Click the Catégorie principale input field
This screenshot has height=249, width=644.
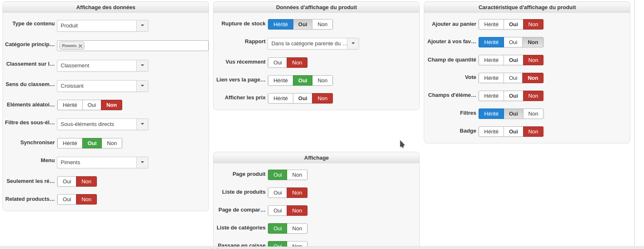145,46
